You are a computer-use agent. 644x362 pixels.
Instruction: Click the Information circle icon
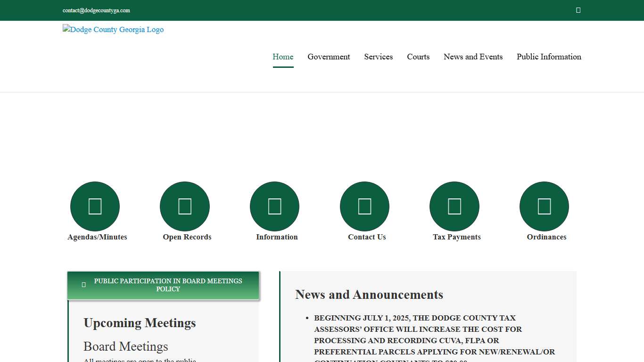click(275, 206)
